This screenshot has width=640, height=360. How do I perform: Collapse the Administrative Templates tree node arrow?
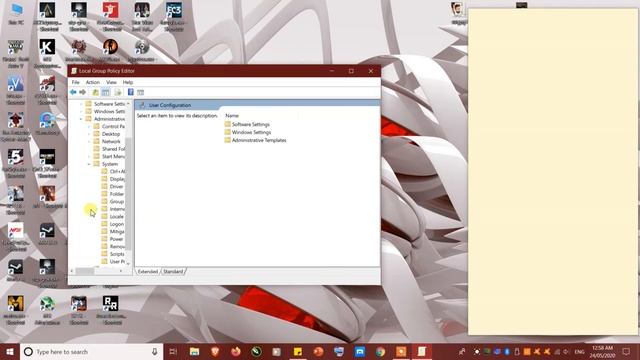[x=81, y=119]
